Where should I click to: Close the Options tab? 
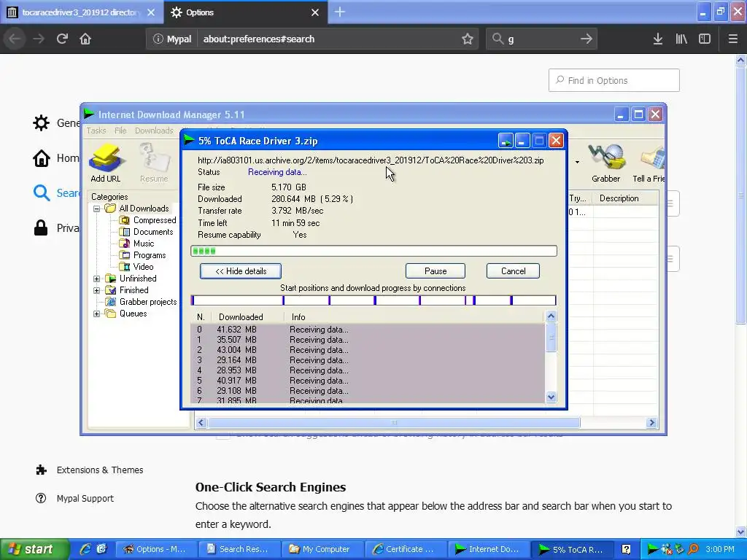click(x=315, y=12)
